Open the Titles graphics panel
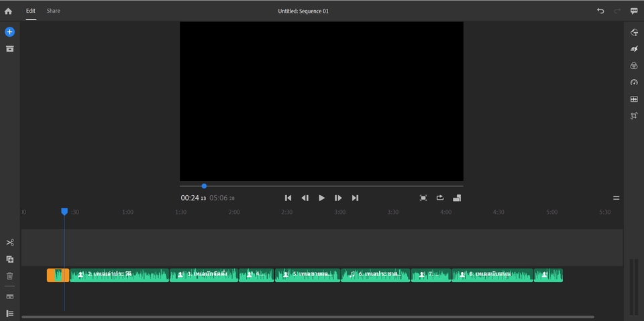This screenshot has width=644, height=321. [x=634, y=32]
